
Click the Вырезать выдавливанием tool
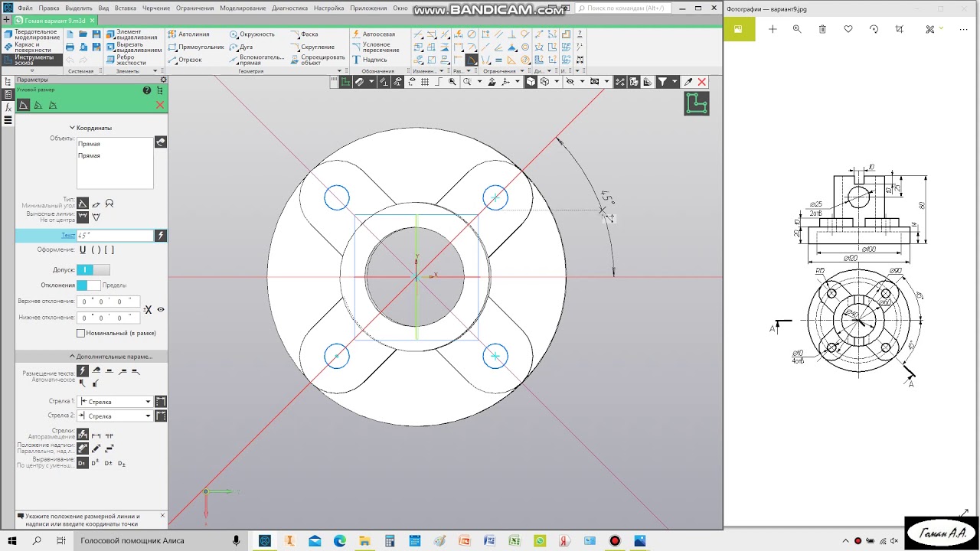[x=134, y=47]
